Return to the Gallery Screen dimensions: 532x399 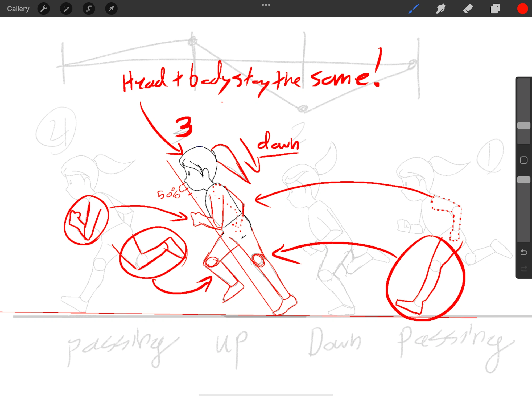18,9
